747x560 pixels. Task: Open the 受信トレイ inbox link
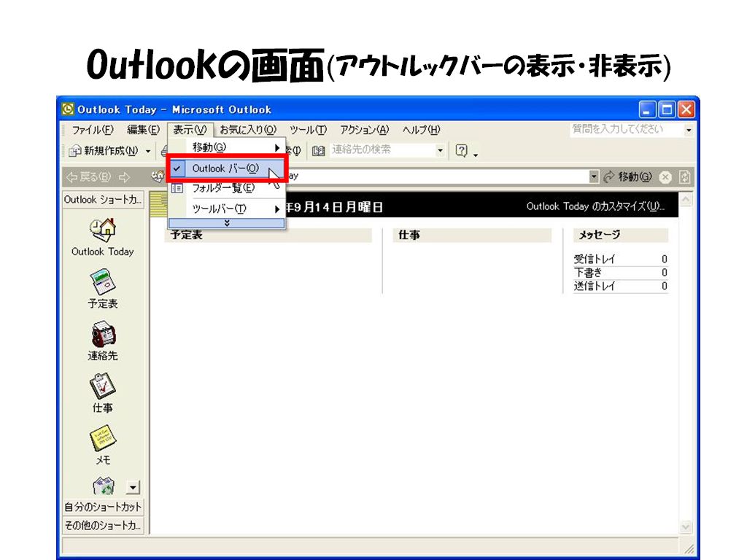tap(594, 259)
